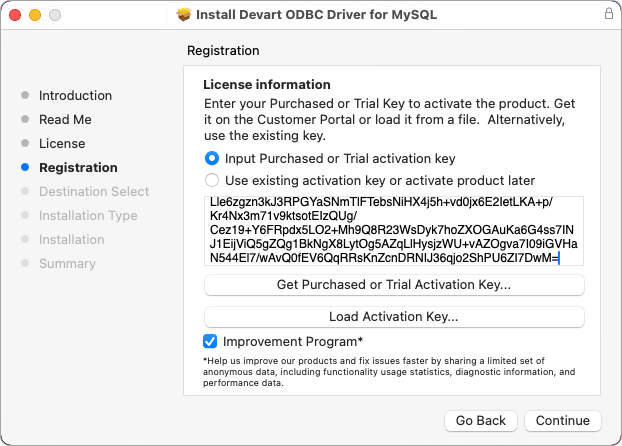Minimize the installer with yellow button
This screenshot has height=446, width=622.
coord(35,15)
